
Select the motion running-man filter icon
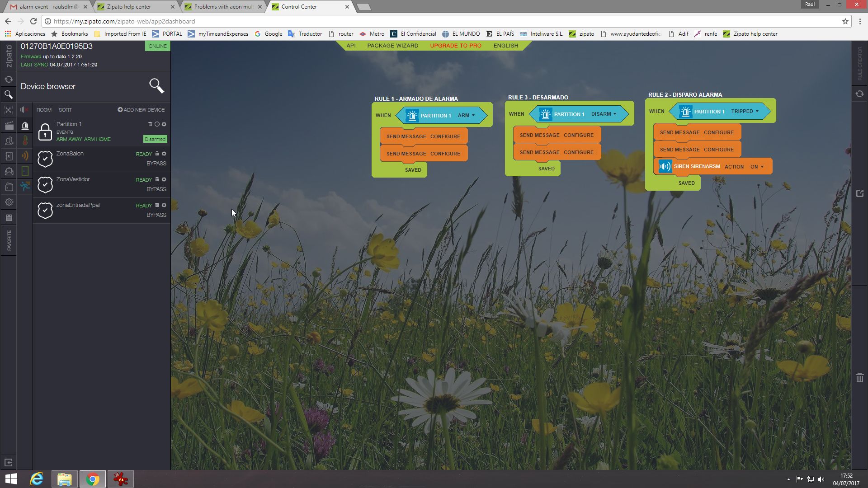[x=25, y=186]
